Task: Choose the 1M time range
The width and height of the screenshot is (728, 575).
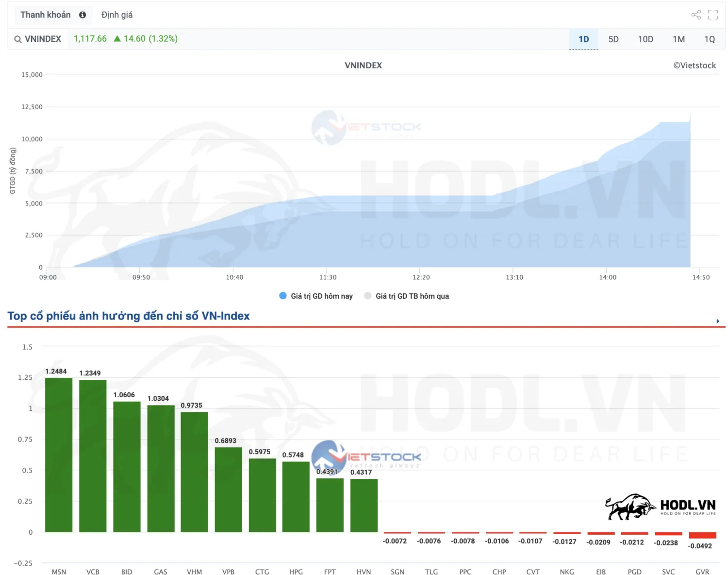Action: click(x=678, y=39)
